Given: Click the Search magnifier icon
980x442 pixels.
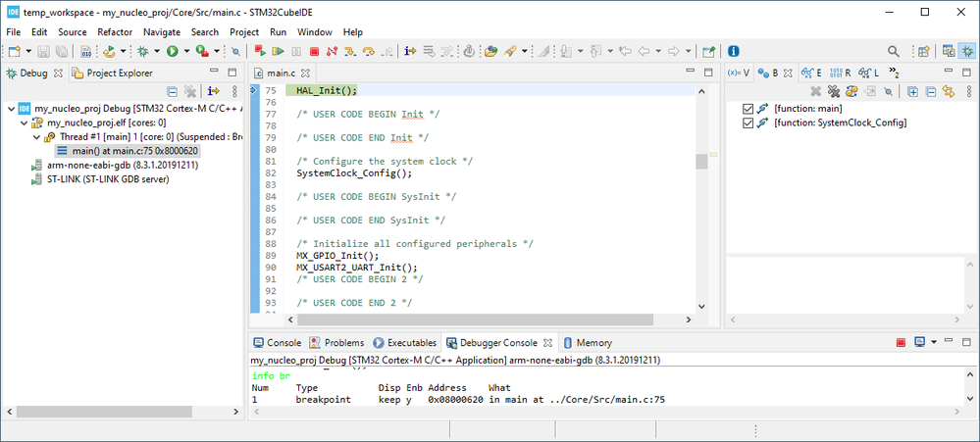Looking at the screenshot, I should point(894,51).
